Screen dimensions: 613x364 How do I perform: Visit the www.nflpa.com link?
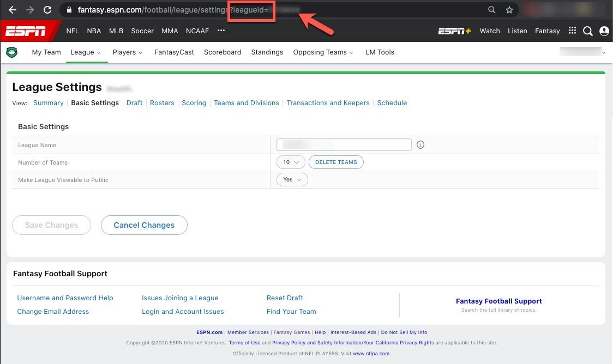coord(371,354)
